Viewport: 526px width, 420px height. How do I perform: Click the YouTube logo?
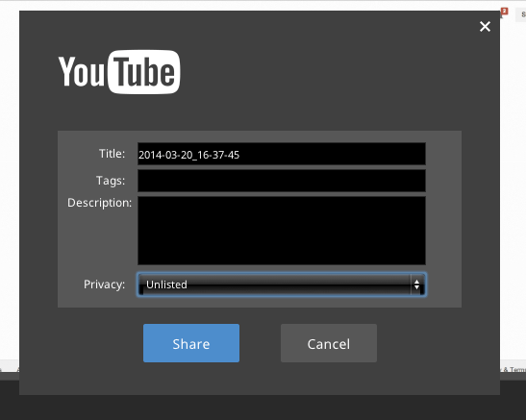(119, 72)
